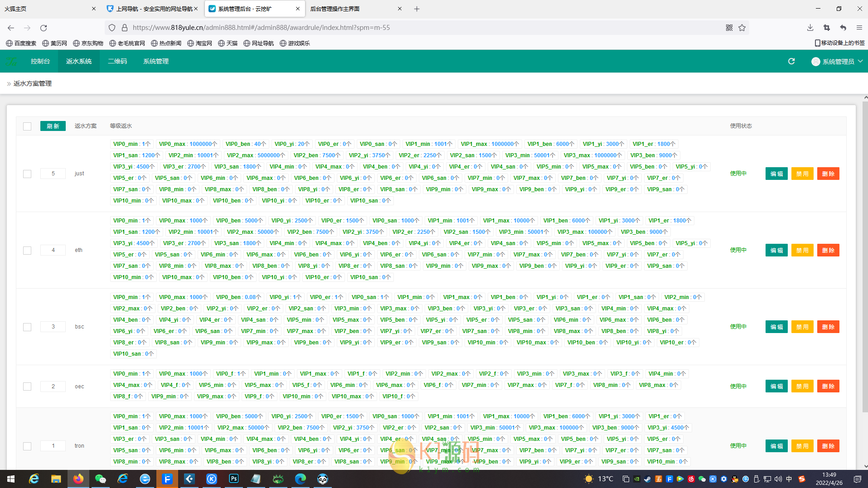Expand the 系统管理员 user dropdown

pos(837,62)
